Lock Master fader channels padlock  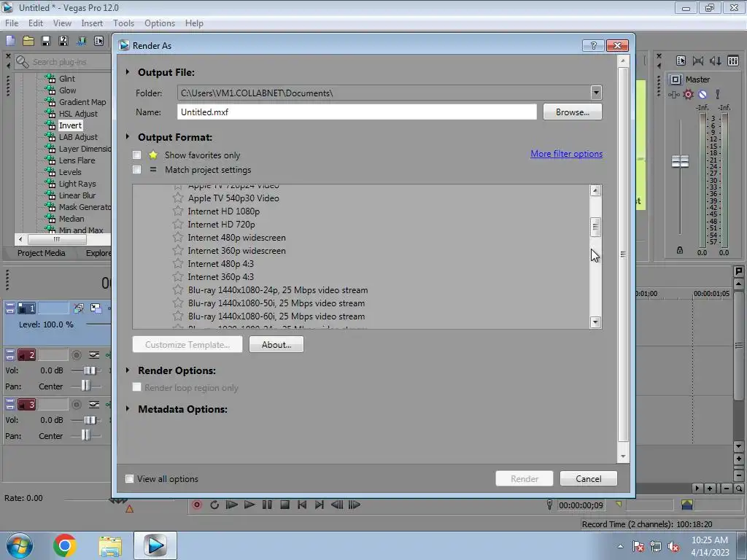click(680, 251)
